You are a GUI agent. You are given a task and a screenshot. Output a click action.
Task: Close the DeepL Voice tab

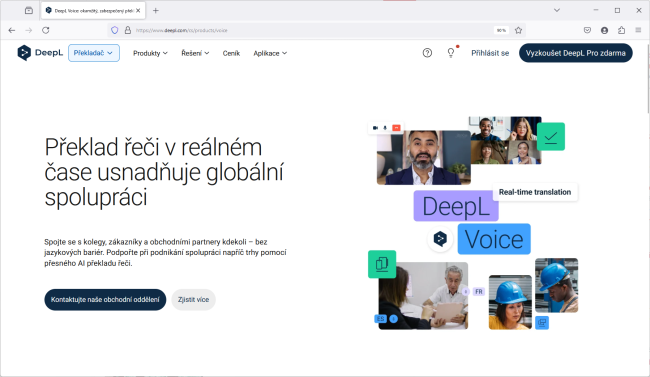pos(138,11)
